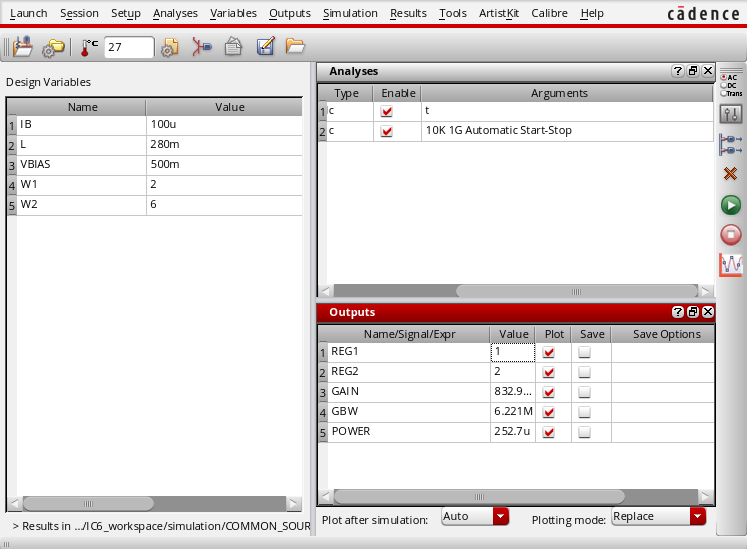
Task: Click the red pin-probe toolbar icon
Action: coord(202,47)
